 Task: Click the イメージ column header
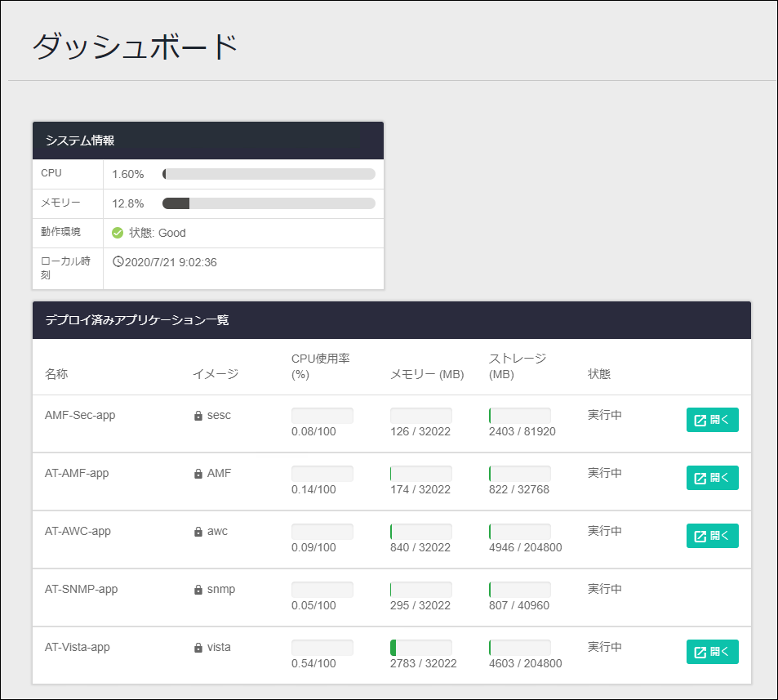point(216,374)
